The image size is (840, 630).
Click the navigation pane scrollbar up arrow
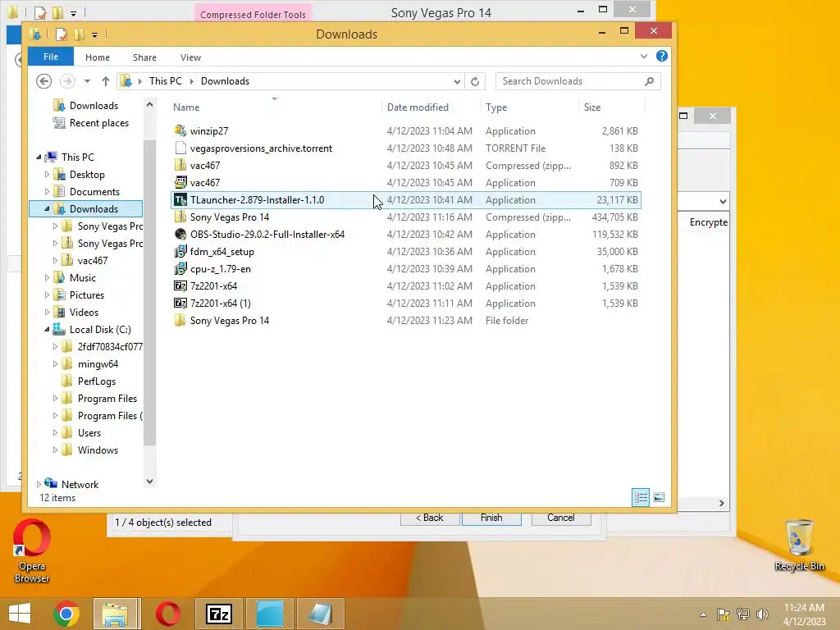pyautogui.click(x=149, y=105)
